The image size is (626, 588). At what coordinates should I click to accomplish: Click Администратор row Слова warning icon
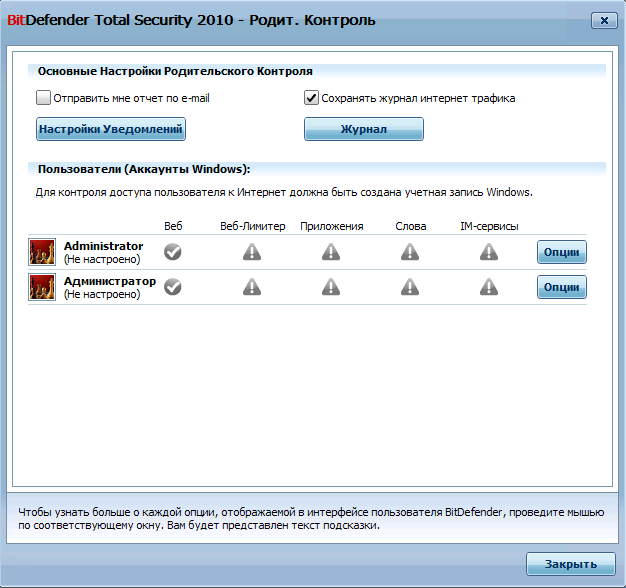pyautogui.click(x=410, y=287)
